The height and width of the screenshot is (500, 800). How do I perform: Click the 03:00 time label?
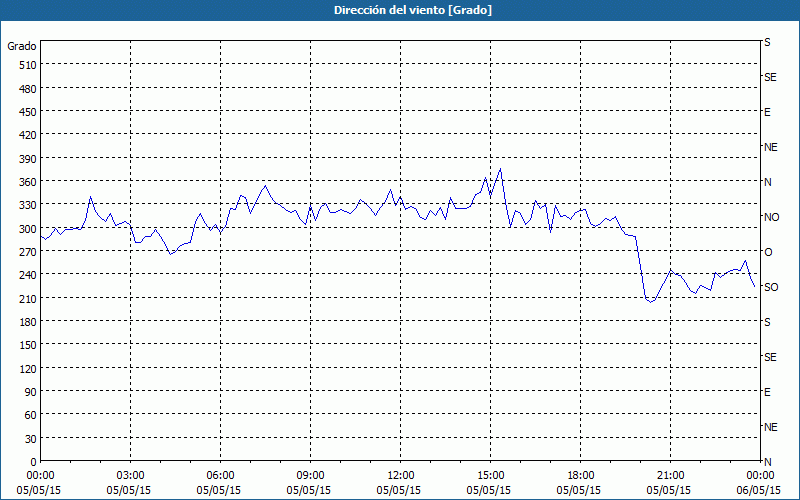point(131,476)
